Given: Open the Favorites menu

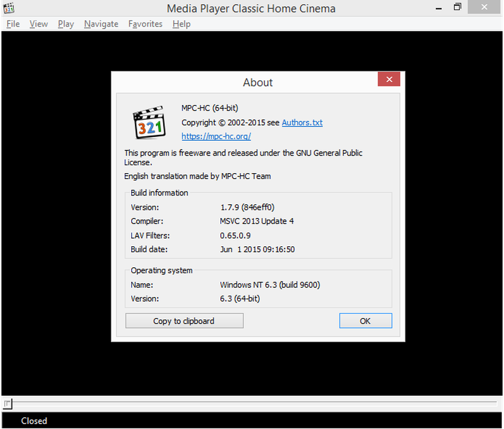Looking at the screenshot, I should [145, 24].
